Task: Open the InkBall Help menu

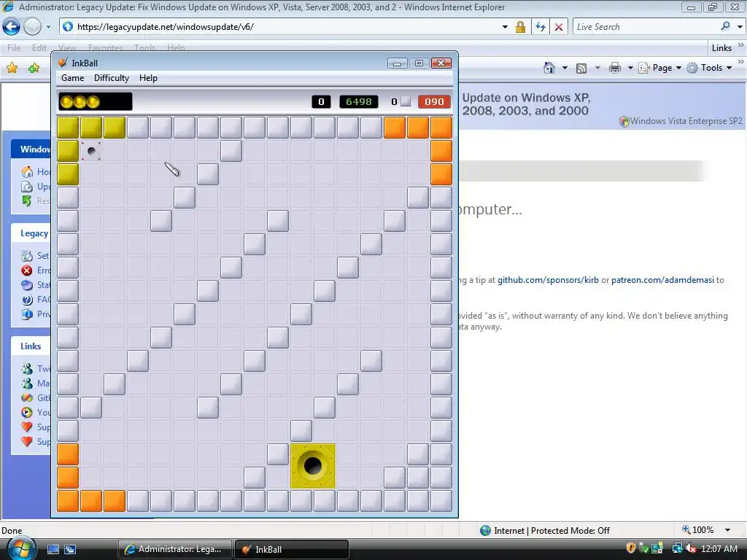Action: pyautogui.click(x=148, y=78)
